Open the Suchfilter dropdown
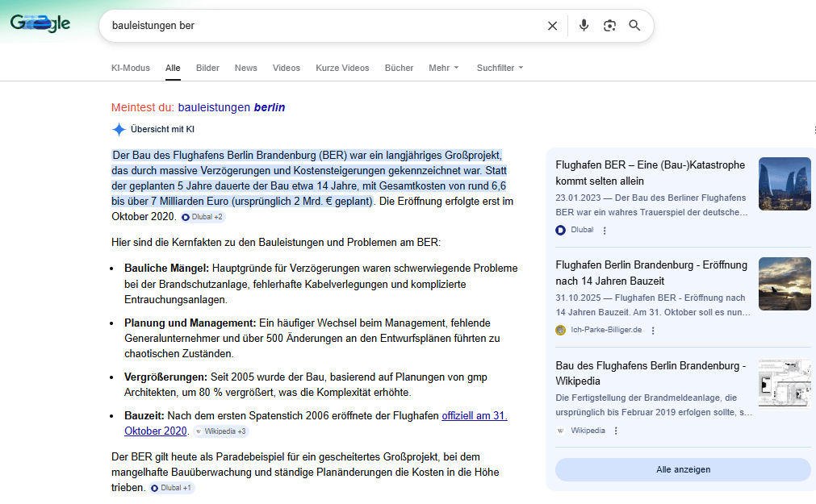Screen dimensions: 816x504 click(x=500, y=68)
